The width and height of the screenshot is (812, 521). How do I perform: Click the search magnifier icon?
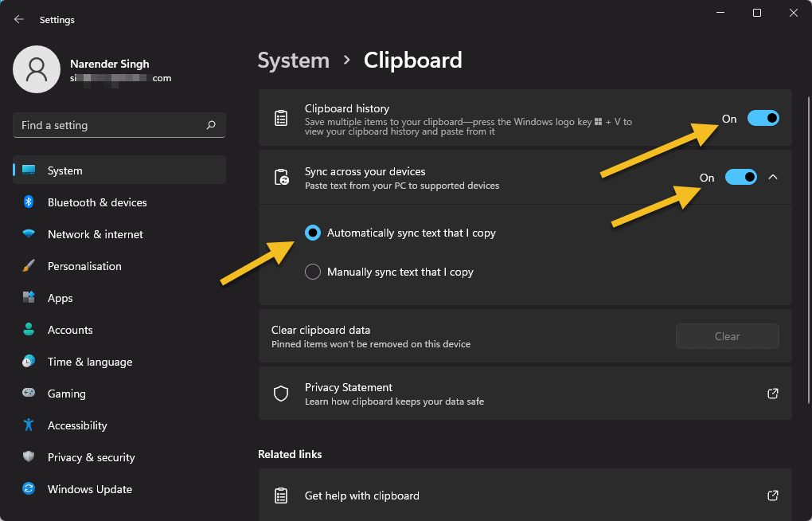pos(211,125)
